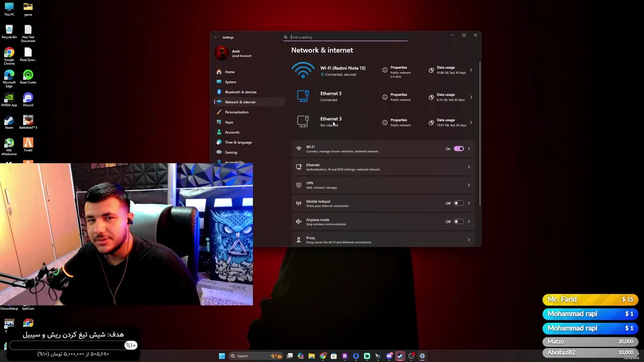Click the Ethernet 5 adapter icon

click(x=303, y=96)
